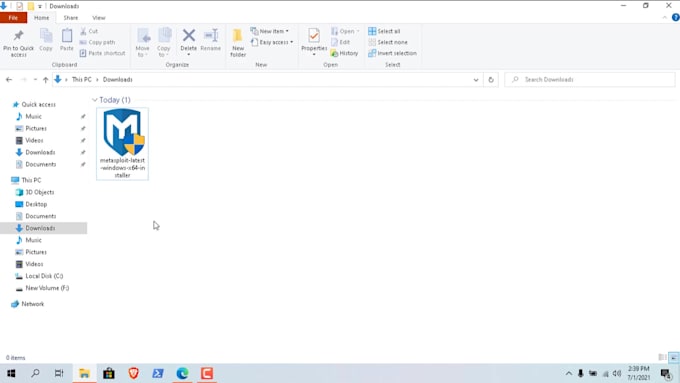
Task: Open the Help question mark icon
Action: 675,18
